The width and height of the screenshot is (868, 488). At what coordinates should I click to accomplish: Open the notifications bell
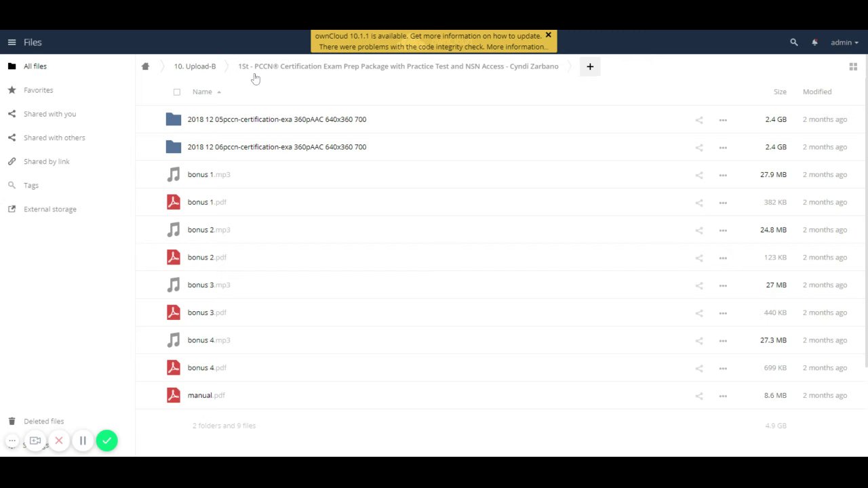[x=814, y=42]
